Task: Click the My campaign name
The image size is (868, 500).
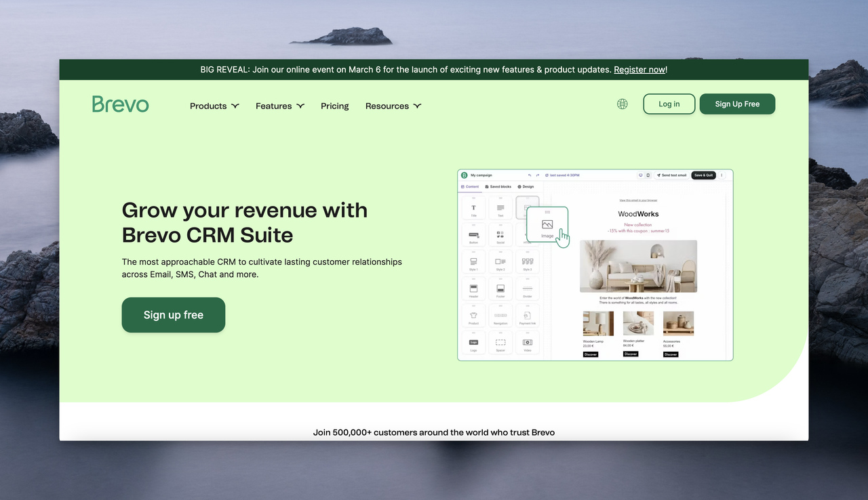Action: [x=481, y=175]
